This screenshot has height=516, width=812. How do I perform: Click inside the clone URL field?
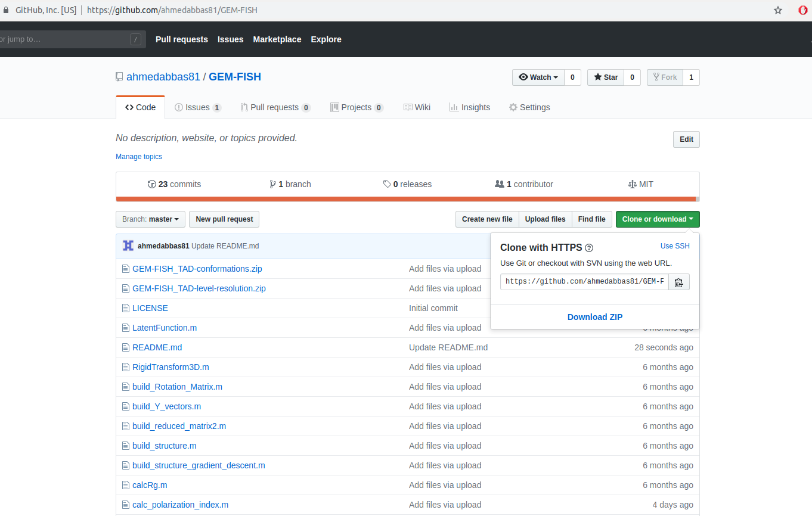coord(584,282)
